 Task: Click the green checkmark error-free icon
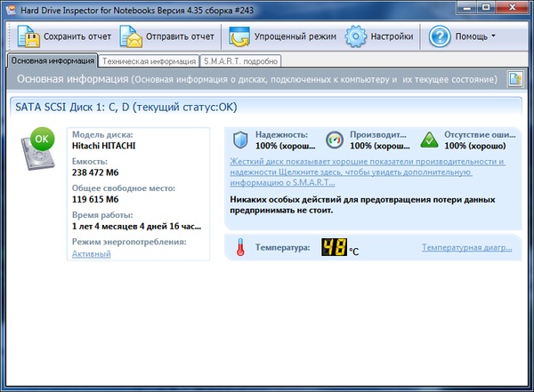[429, 140]
